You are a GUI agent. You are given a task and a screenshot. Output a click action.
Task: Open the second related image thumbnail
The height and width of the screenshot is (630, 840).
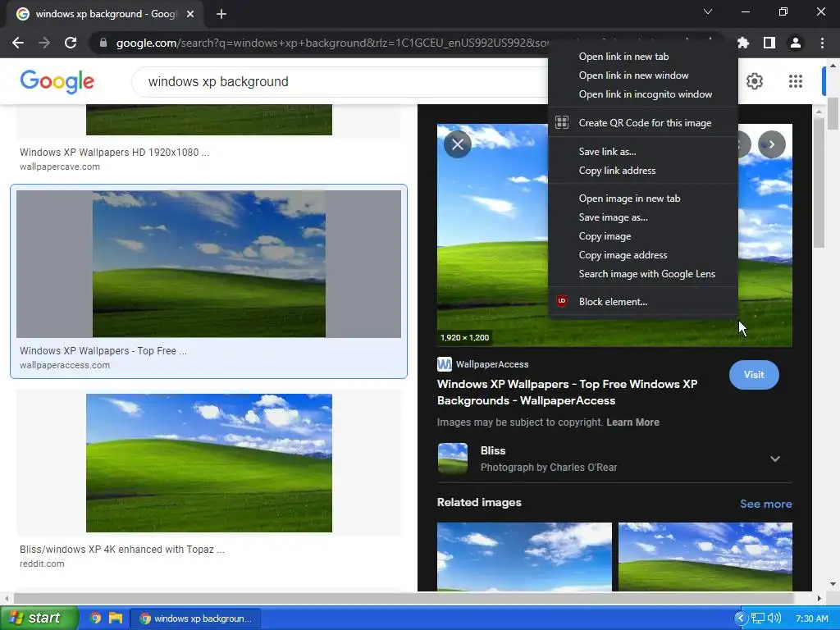tap(705, 557)
